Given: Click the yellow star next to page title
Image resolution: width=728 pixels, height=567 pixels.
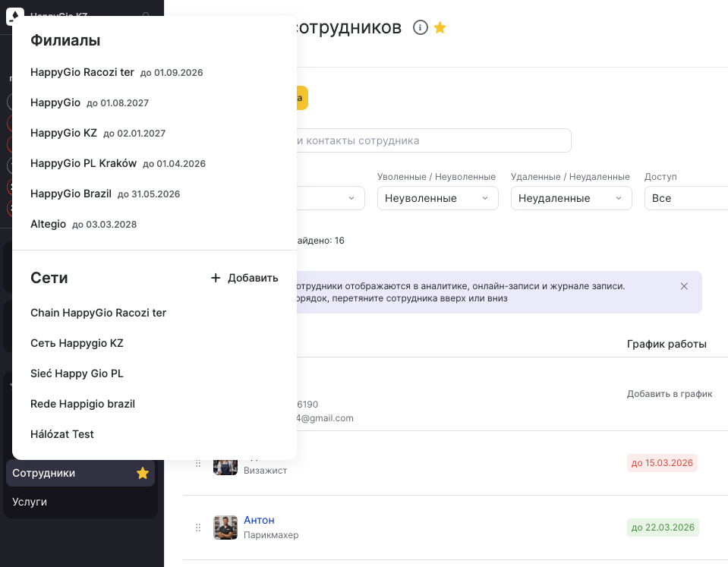Looking at the screenshot, I should click(440, 27).
